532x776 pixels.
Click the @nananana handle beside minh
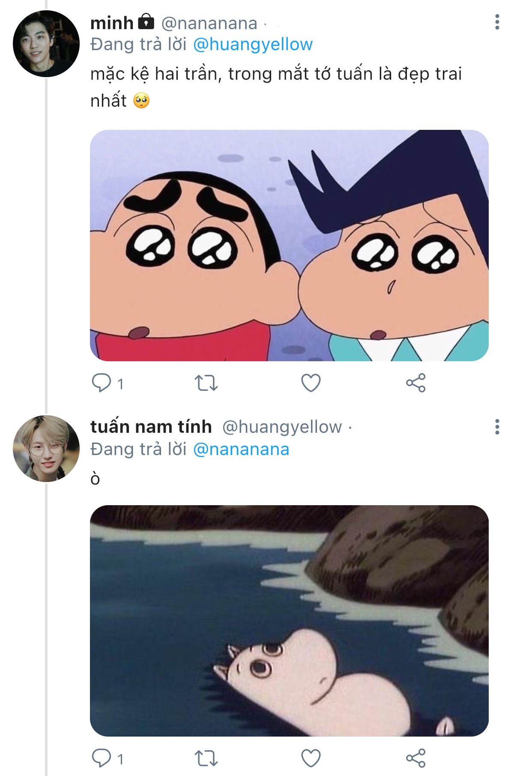tap(209, 23)
